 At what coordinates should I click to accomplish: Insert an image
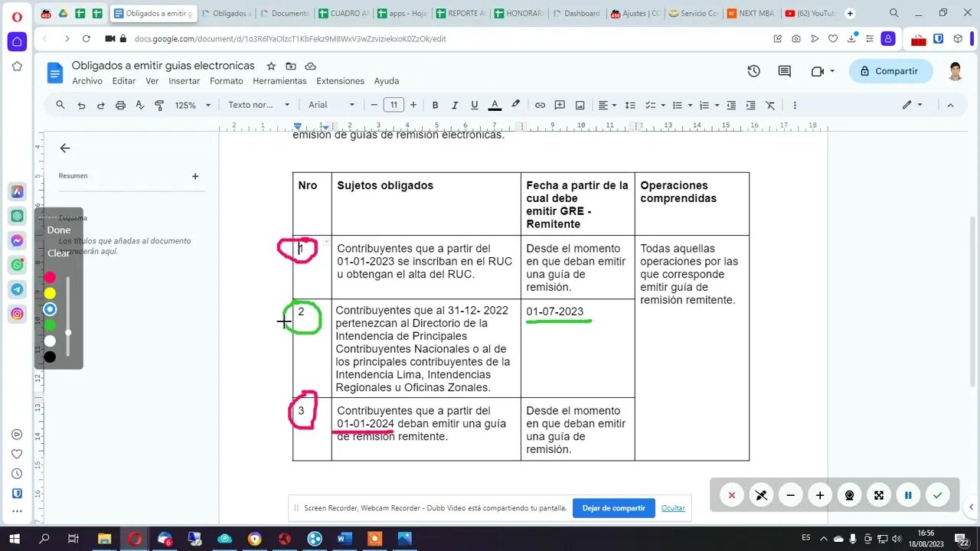[x=580, y=105]
